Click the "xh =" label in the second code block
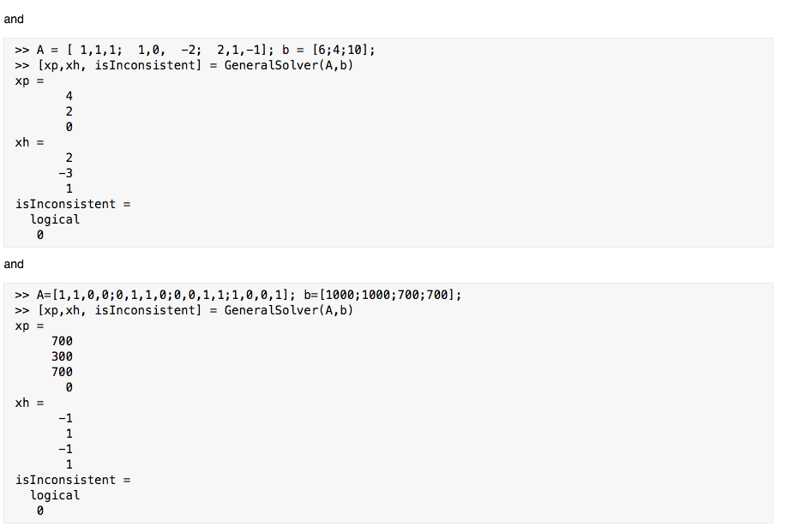Viewport: 788px width, 532px height. (29, 403)
